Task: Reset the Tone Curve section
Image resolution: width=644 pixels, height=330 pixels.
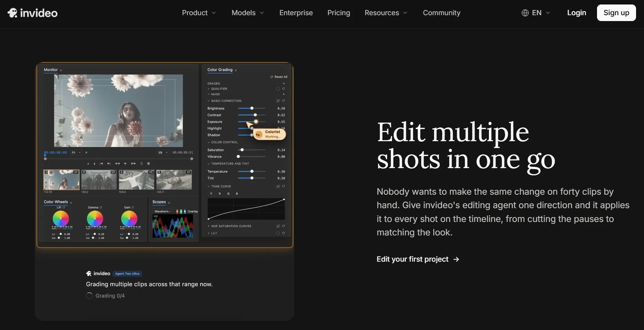Action: pos(284,186)
